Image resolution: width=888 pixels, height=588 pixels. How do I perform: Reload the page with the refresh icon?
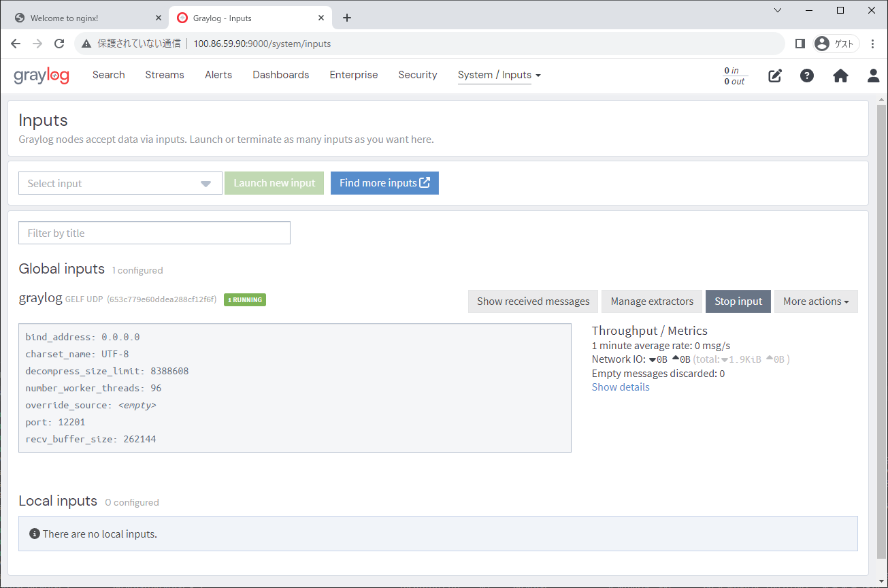click(59, 43)
